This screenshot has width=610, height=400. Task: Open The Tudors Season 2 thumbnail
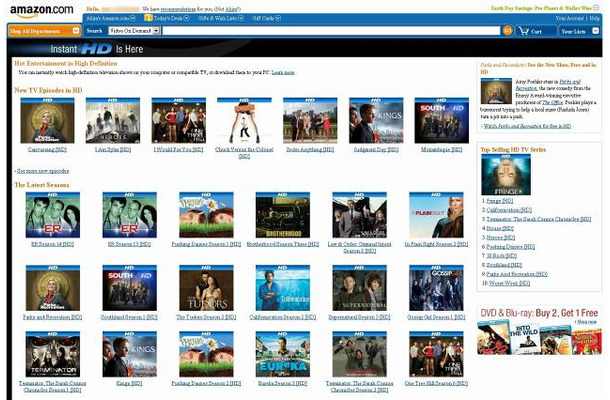(x=206, y=288)
